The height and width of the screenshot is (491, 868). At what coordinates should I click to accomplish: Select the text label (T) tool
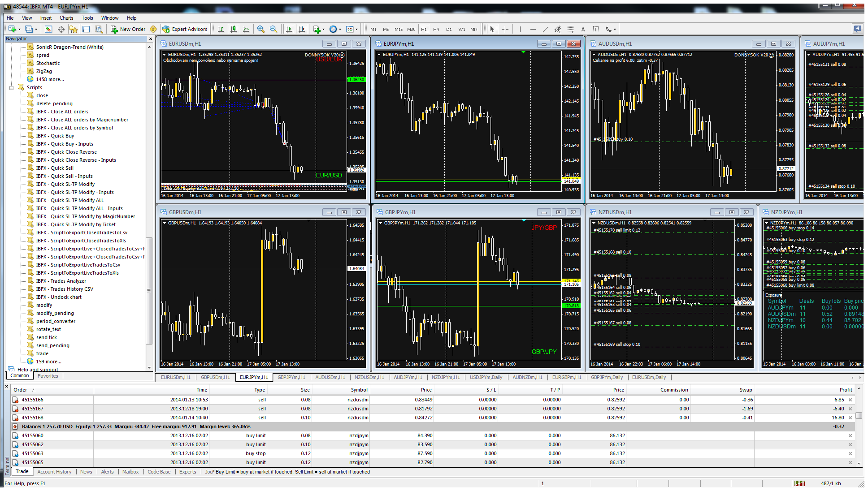pos(595,29)
